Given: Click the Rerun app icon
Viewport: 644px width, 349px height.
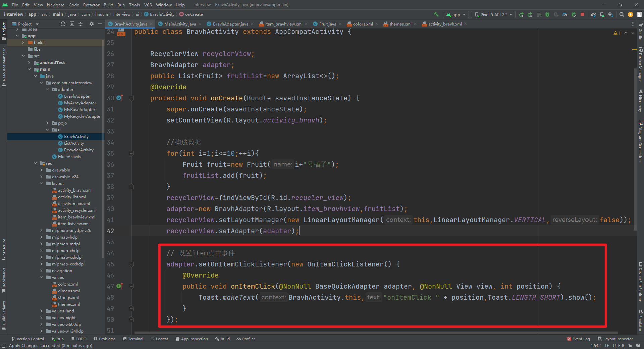Looking at the screenshot, I should (x=521, y=14).
